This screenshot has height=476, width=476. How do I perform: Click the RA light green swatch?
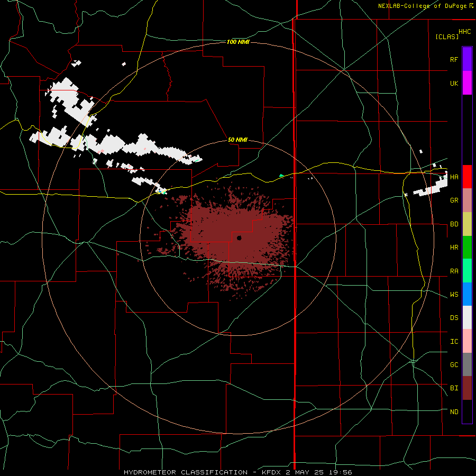pyautogui.click(x=467, y=271)
